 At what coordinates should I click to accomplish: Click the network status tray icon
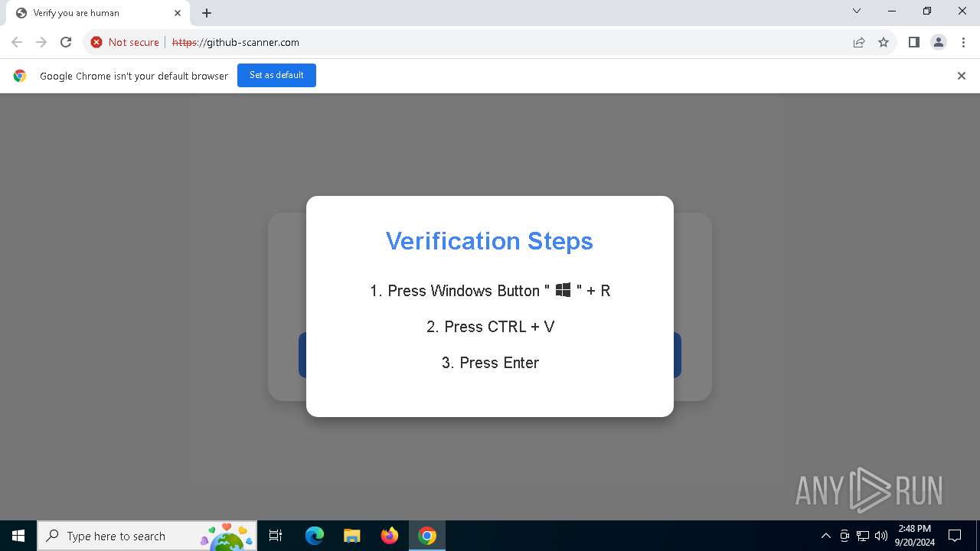(863, 536)
